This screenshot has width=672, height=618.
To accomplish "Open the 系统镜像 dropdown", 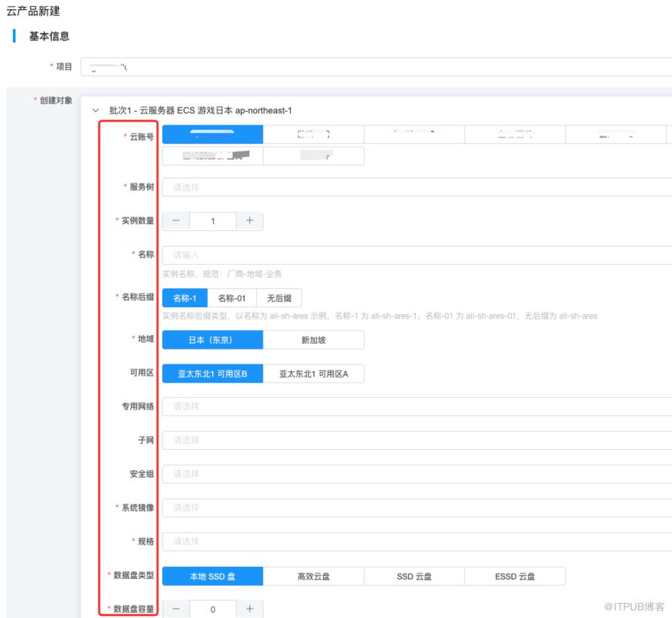I will [x=415, y=508].
